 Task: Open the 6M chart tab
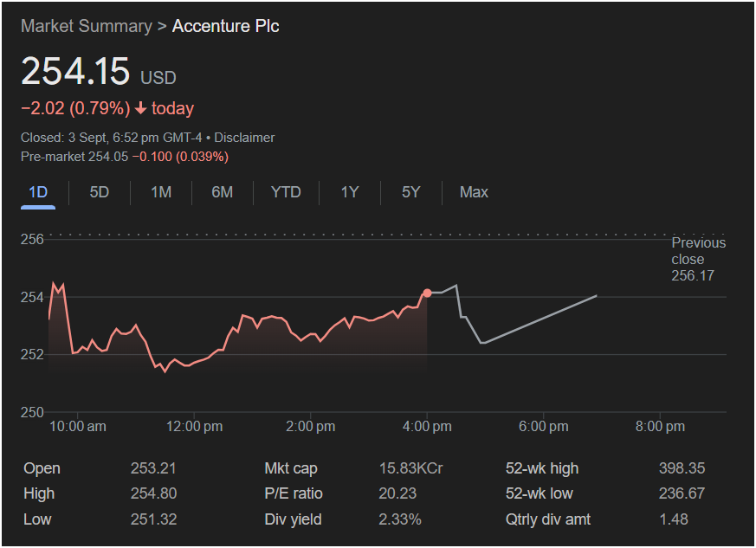tap(223, 192)
